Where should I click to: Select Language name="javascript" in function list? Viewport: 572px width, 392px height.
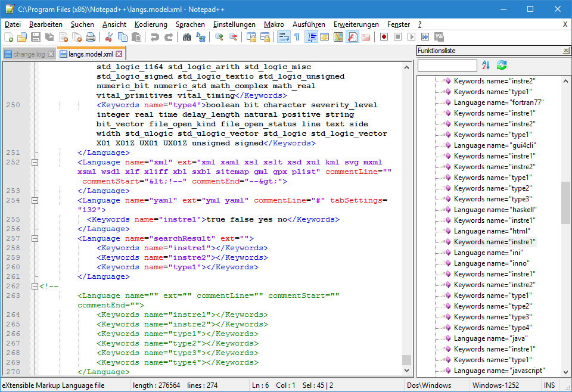499,371
